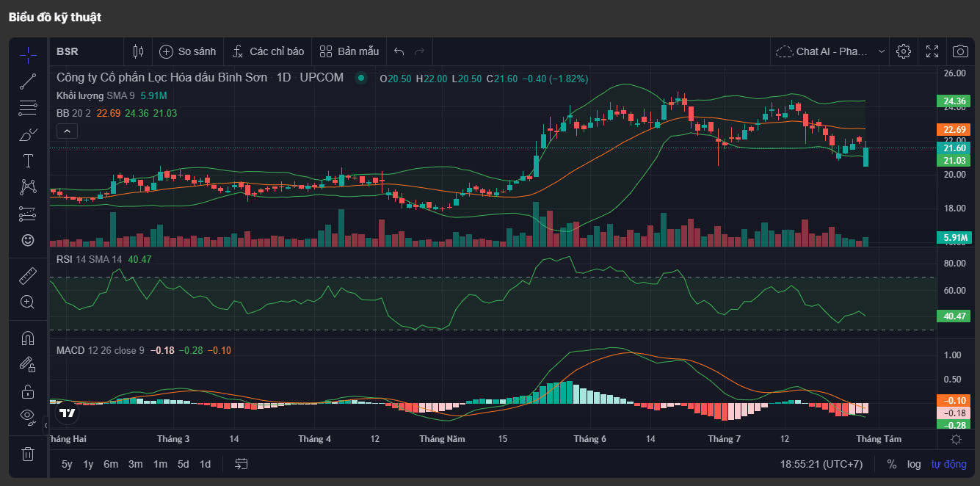Open the BSR symbol search

coord(68,51)
